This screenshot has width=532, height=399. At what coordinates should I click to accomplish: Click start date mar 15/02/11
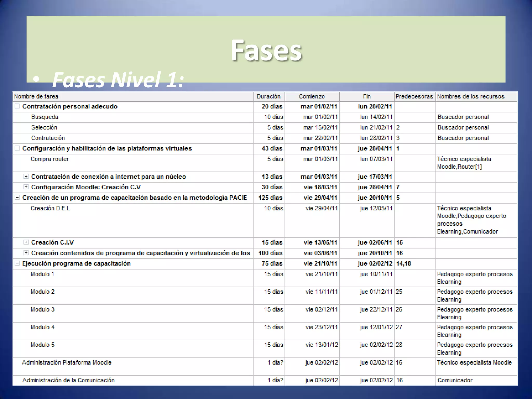coord(312,128)
